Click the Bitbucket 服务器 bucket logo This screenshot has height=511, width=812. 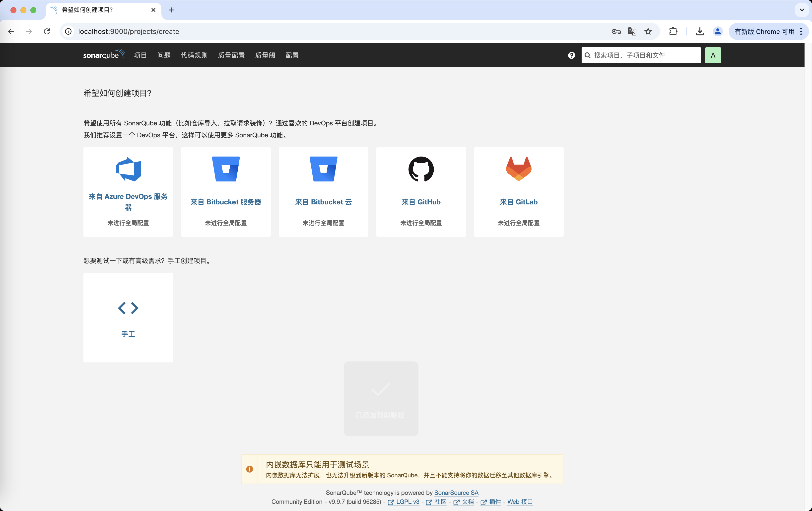[x=226, y=169]
